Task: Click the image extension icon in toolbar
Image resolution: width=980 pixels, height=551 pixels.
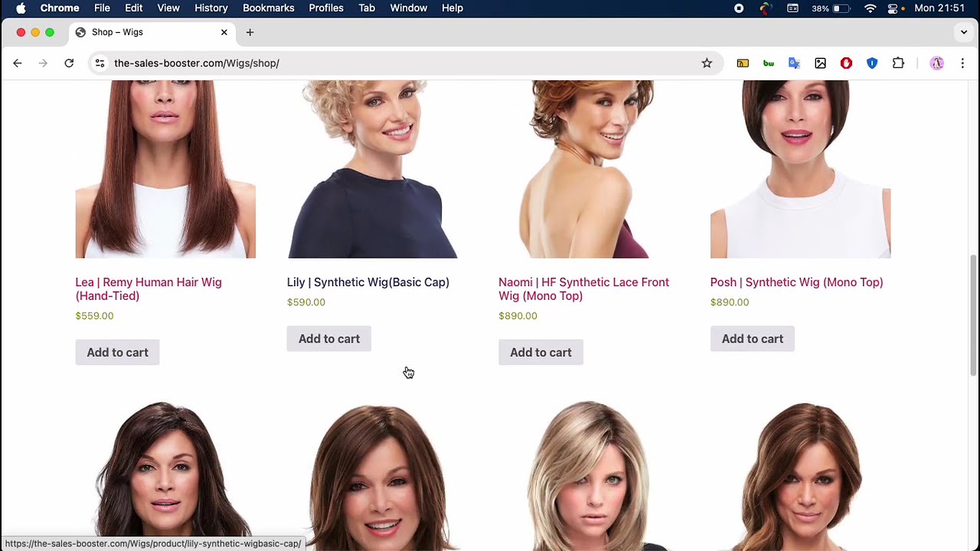Action: tap(820, 64)
